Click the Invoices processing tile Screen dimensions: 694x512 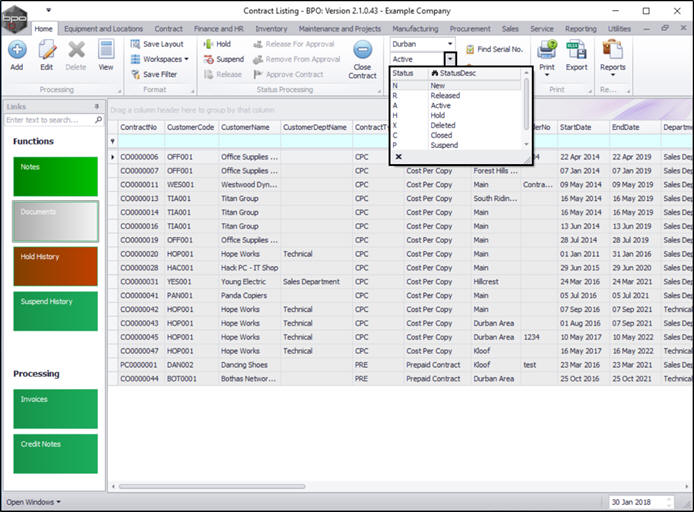55,408
